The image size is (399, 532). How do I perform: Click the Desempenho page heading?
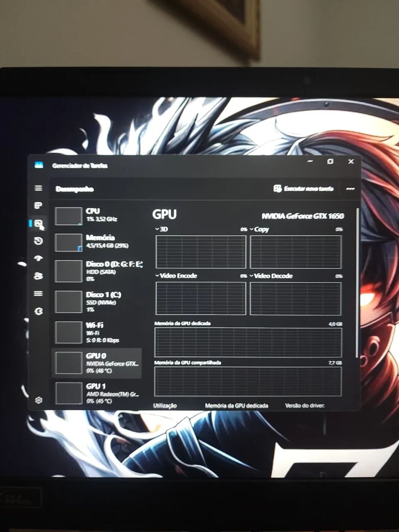coord(75,189)
